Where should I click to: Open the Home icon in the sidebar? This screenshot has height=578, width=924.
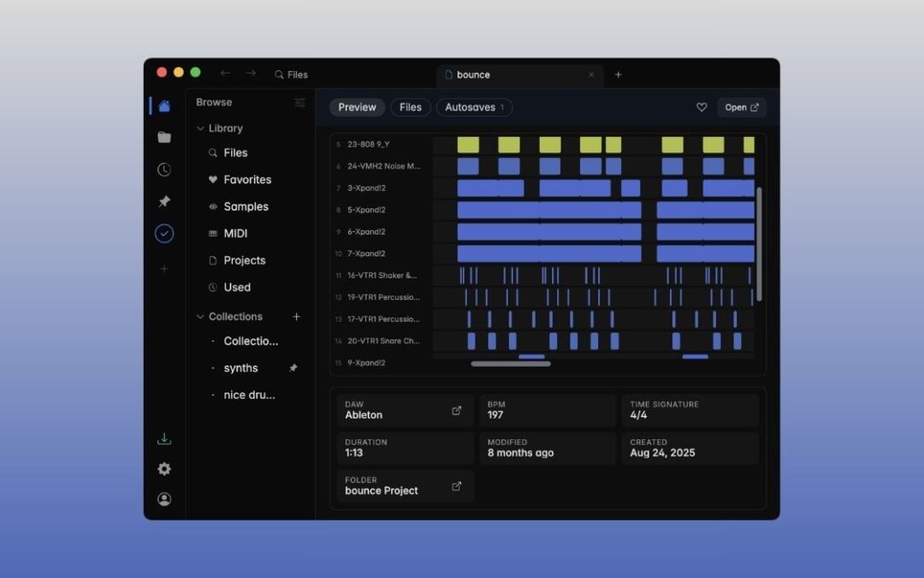tap(164, 106)
